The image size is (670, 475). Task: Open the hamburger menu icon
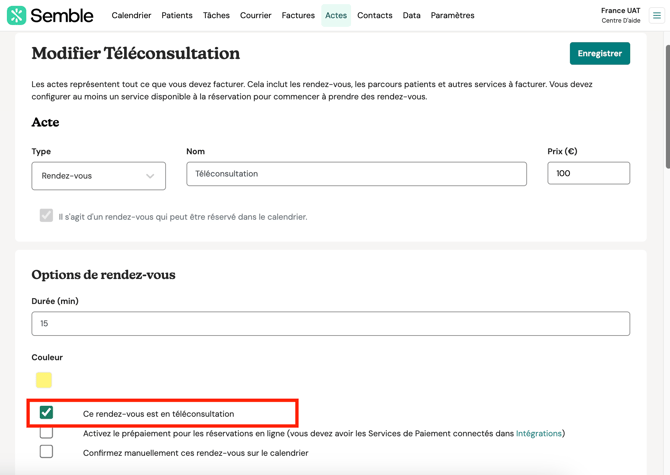click(657, 15)
